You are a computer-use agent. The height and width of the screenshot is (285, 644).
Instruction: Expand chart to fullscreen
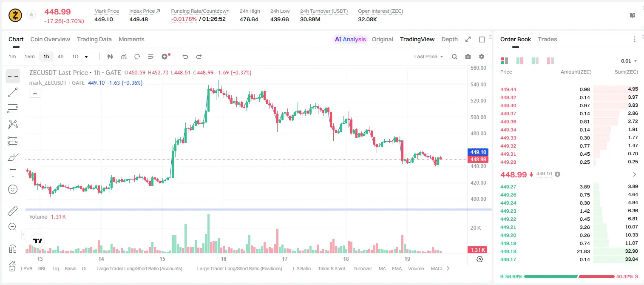[x=468, y=39]
